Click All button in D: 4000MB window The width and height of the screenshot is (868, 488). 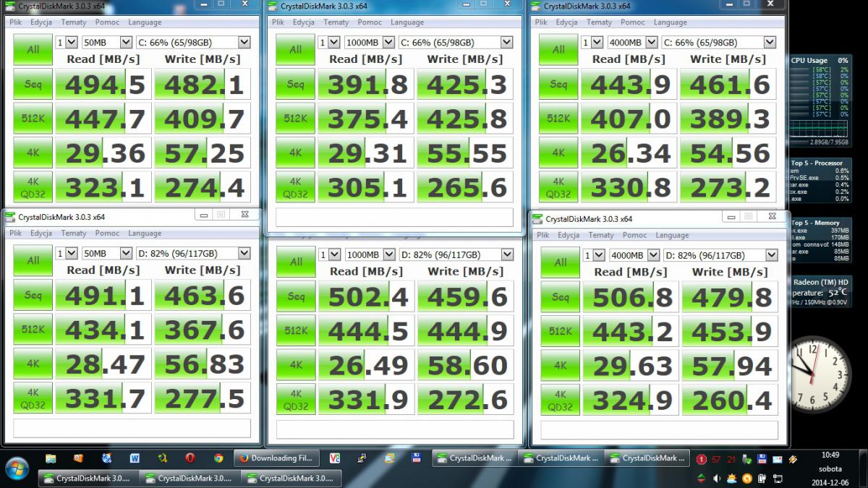560,262
